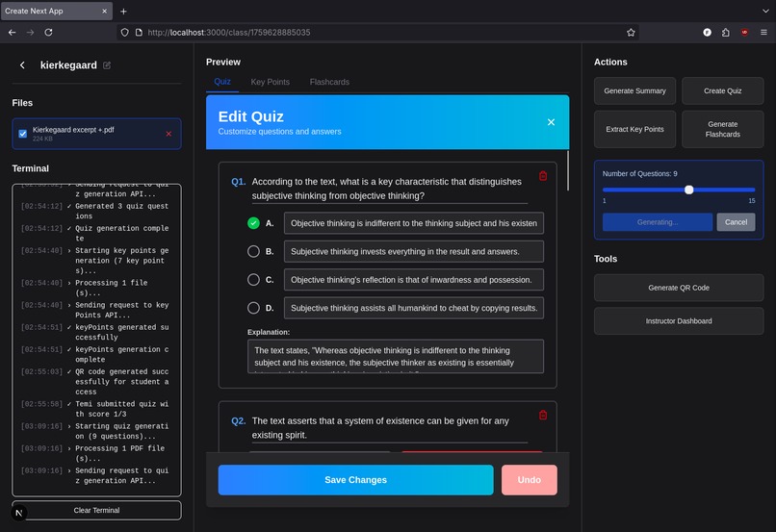This screenshot has width=776, height=532.
Task: Click Extract Key Points
Action: [x=635, y=129]
